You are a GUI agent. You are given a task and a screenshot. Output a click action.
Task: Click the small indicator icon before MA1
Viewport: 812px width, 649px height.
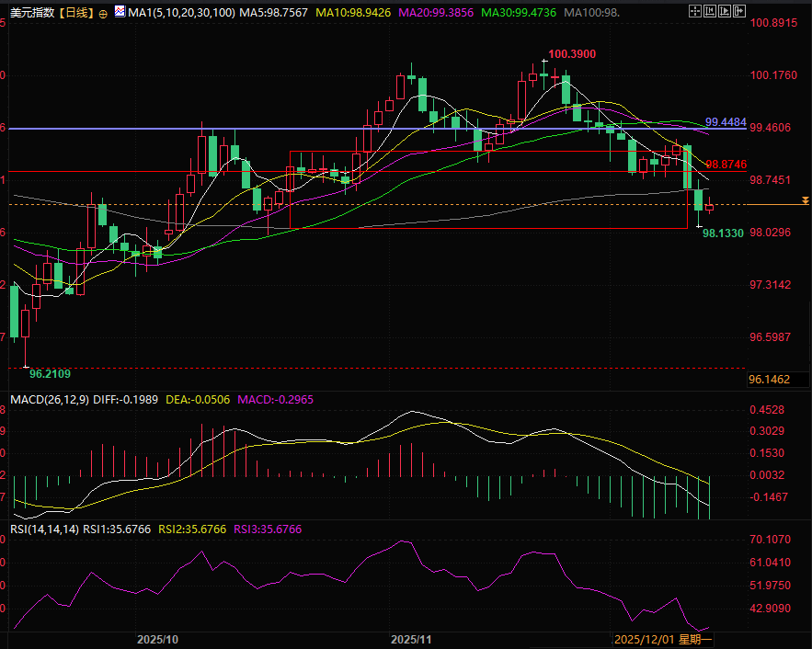tap(120, 14)
